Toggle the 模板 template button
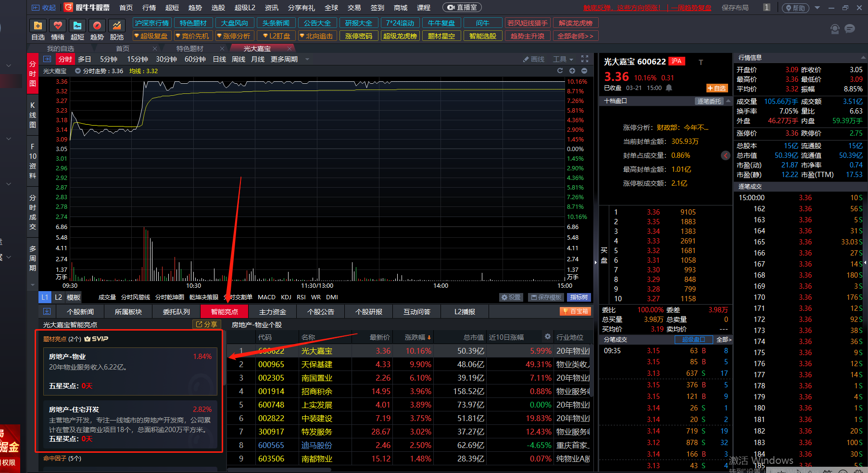Viewport: 868px width, 473px height. tap(74, 297)
